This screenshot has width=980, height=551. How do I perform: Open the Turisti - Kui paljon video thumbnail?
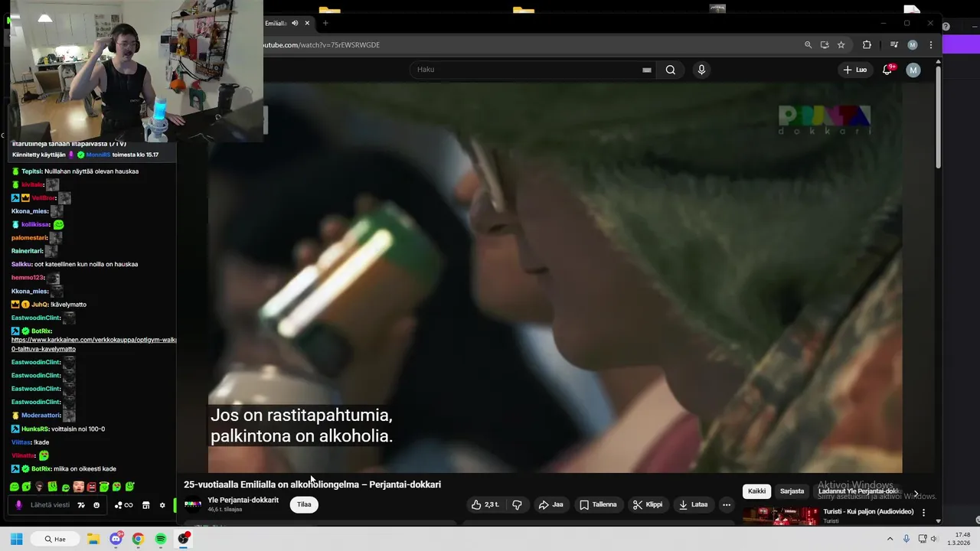click(x=780, y=517)
